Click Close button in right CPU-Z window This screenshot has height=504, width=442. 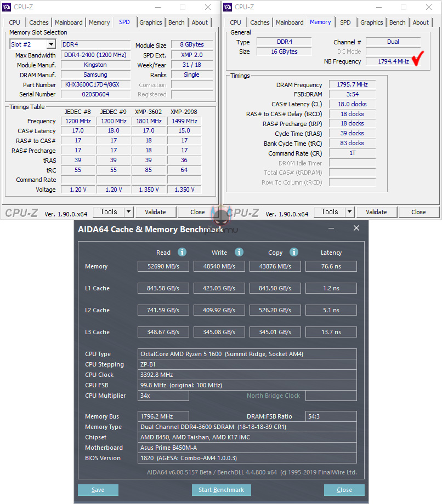418,212
